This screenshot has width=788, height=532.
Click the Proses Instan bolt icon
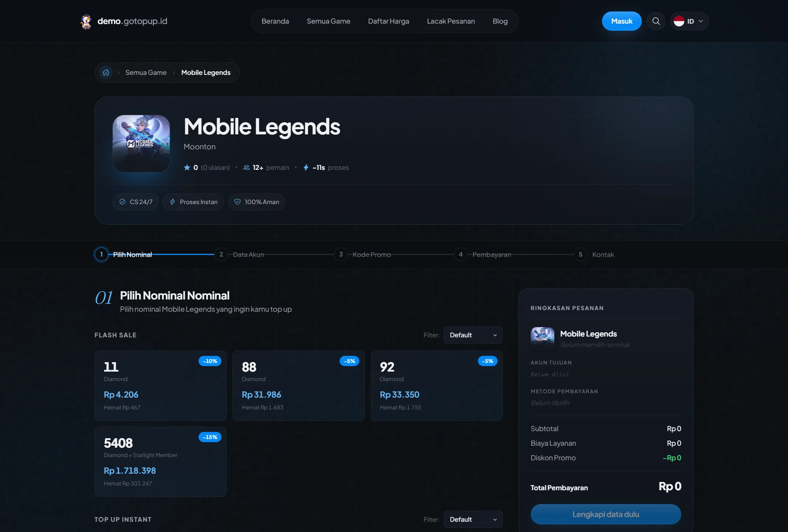pyautogui.click(x=173, y=202)
